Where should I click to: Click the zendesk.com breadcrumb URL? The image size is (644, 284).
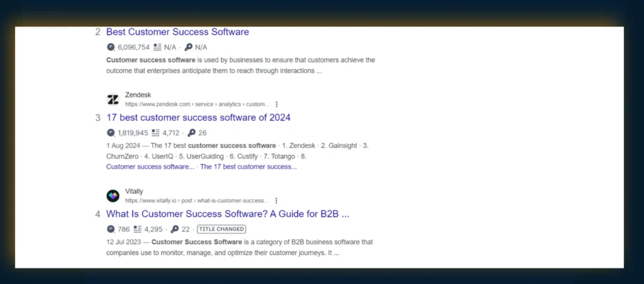[x=196, y=105]
